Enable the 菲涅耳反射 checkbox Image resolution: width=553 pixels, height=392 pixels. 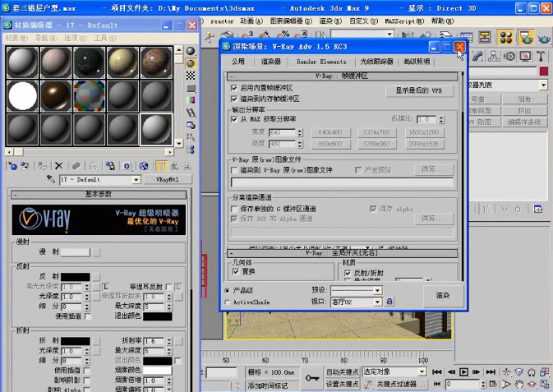pos(168,287)
